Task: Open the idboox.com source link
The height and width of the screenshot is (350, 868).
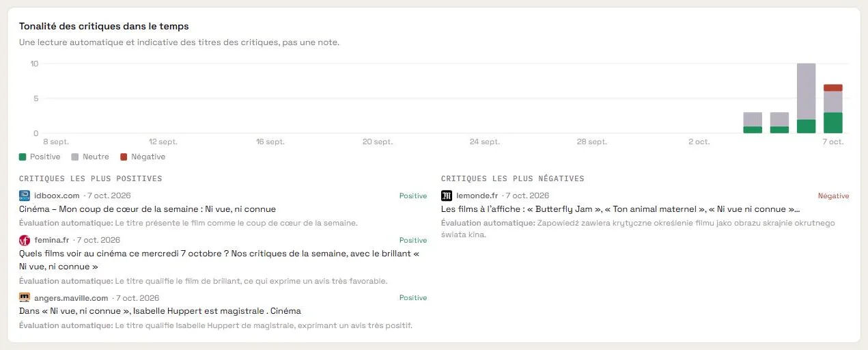Action: (57, 196)
